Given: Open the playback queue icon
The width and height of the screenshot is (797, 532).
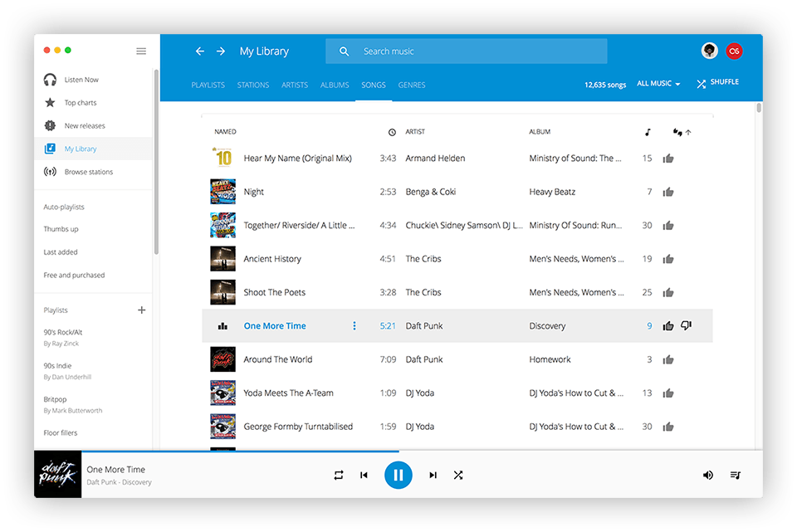Looking at the screenshot, I should tap(735, 475).
